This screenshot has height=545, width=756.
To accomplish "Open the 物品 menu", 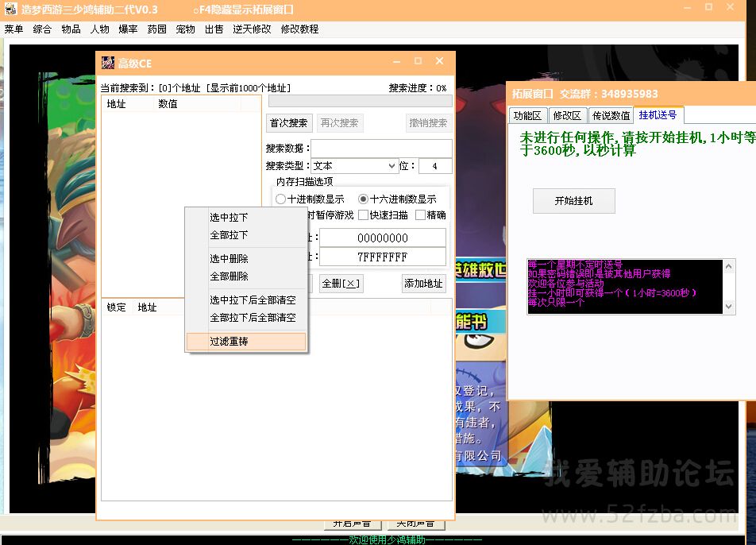I will click(x=71, y=29).
